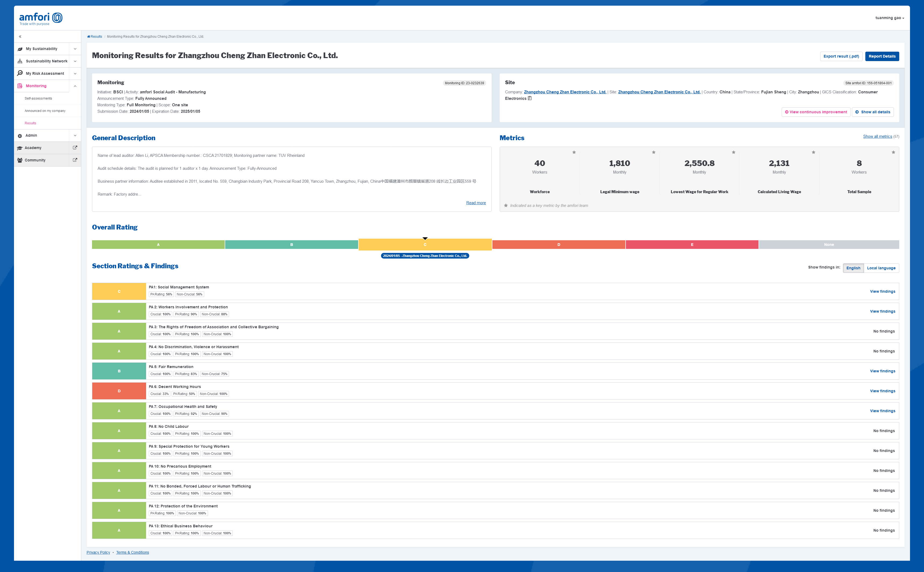The width and height of the screenshot is (924, 572).
Task: Click the Export result (.pdf) button
Action: pyautogui.click(x=841, y=57)
